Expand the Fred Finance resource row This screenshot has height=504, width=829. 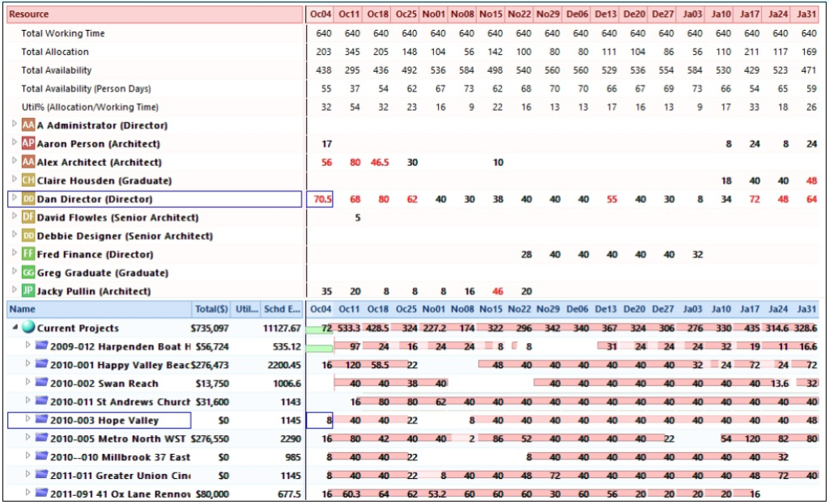[15, 253]
